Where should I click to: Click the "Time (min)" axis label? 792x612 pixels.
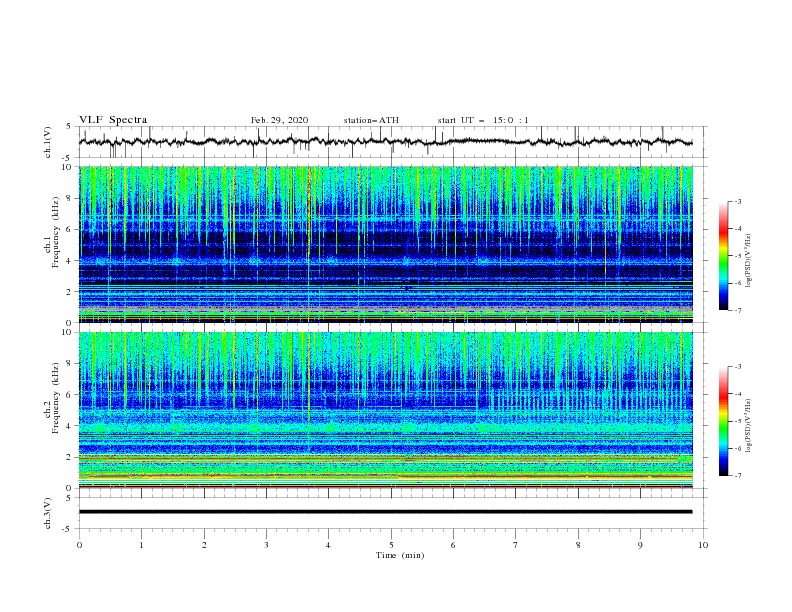[400, 555]
